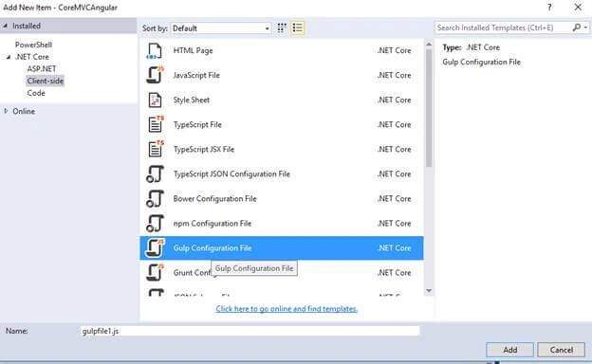
Task: Expand the Online section
Action: pyautogui.click(x=6, y=111)
